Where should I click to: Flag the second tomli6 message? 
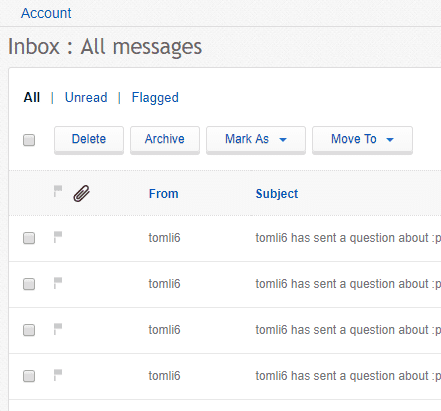[x=58, y=283]
